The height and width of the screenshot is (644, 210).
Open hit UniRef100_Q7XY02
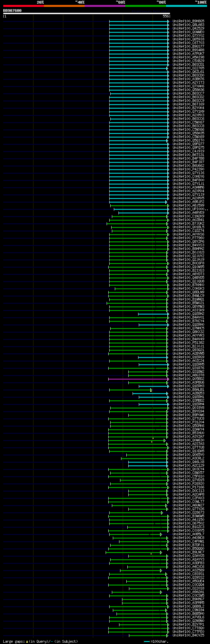point(188,35)
